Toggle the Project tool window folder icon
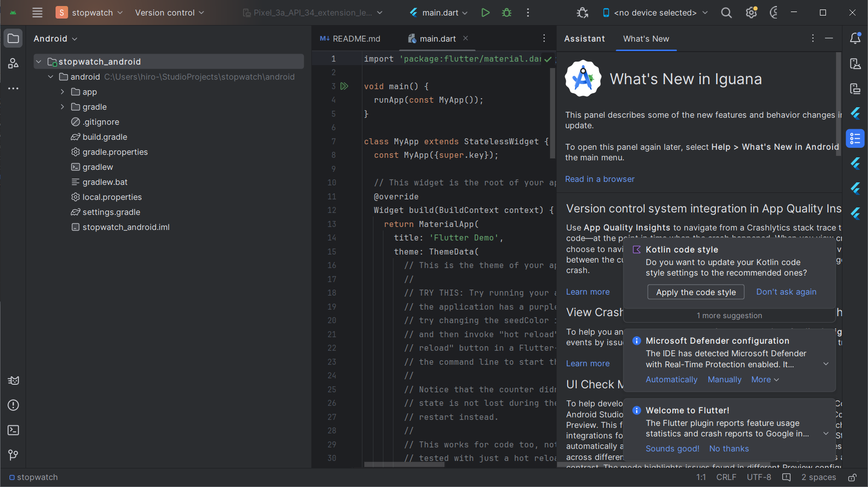The height and width of the screenshot is (487, 868). [x=14, y=39]
